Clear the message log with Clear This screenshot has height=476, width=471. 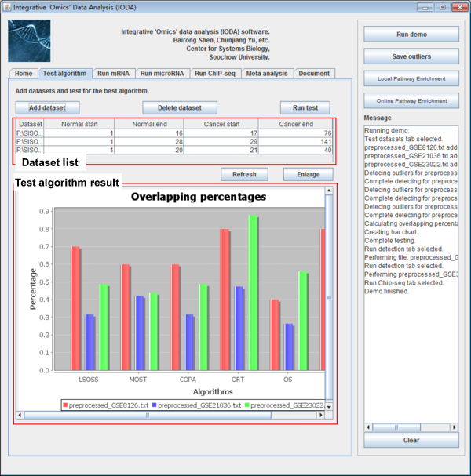[x=411, y=440]
